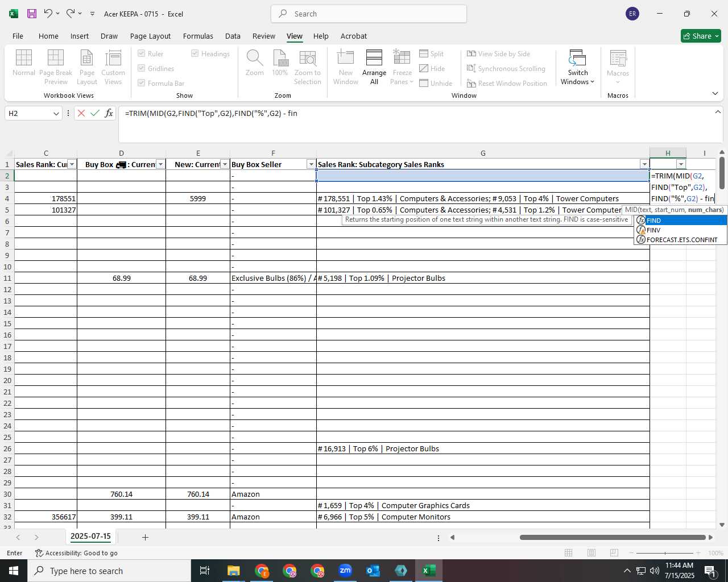This screenshot has height=582, width=728.
Task: Click the Insert Function fx icon
Action: (x=109, y=113)
